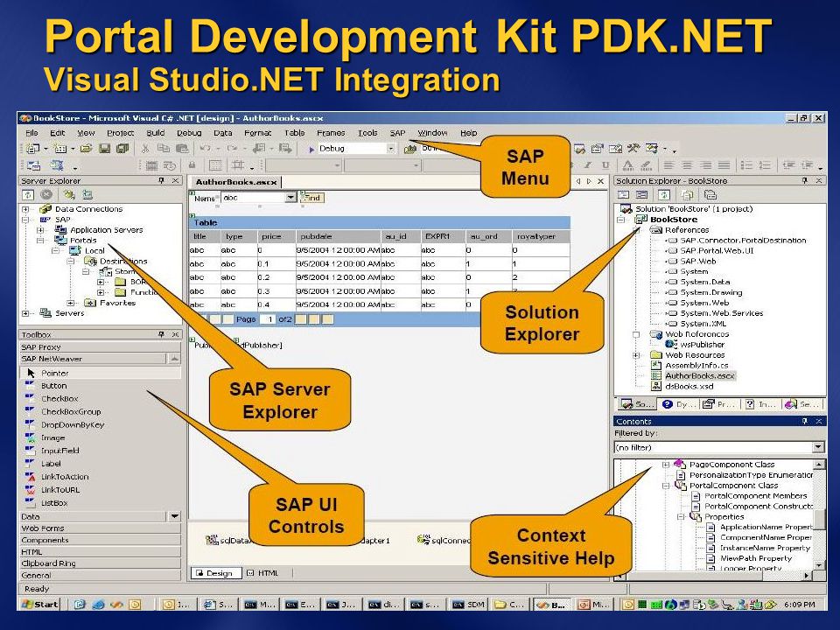Screen dimensions: 840x630
Task: Switch to the HTML view tab
Action: (263, 573)
